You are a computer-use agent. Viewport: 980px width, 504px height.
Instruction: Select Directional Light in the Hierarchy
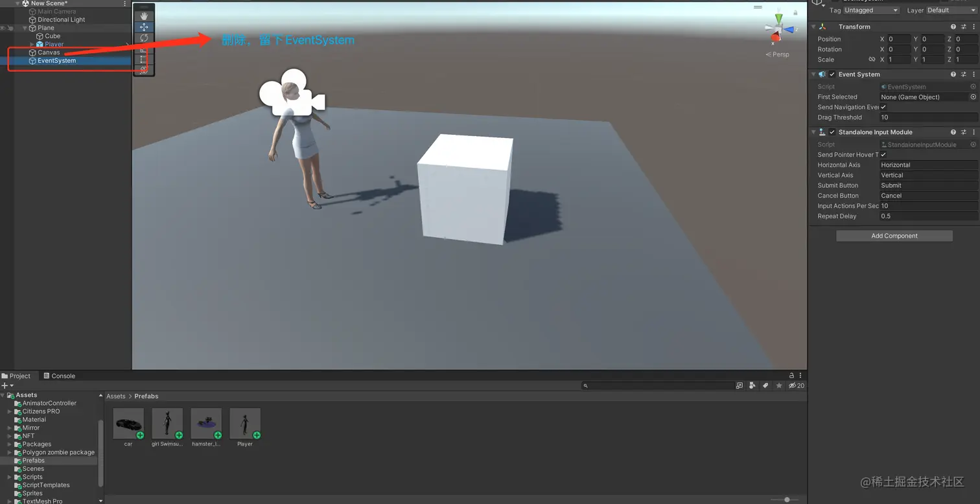click(61, 19)
